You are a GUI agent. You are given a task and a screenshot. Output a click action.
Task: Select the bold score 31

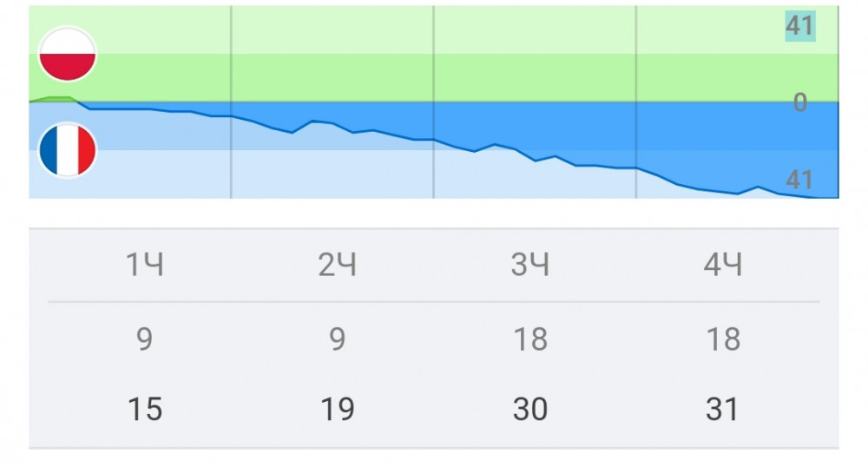(723, 408)
